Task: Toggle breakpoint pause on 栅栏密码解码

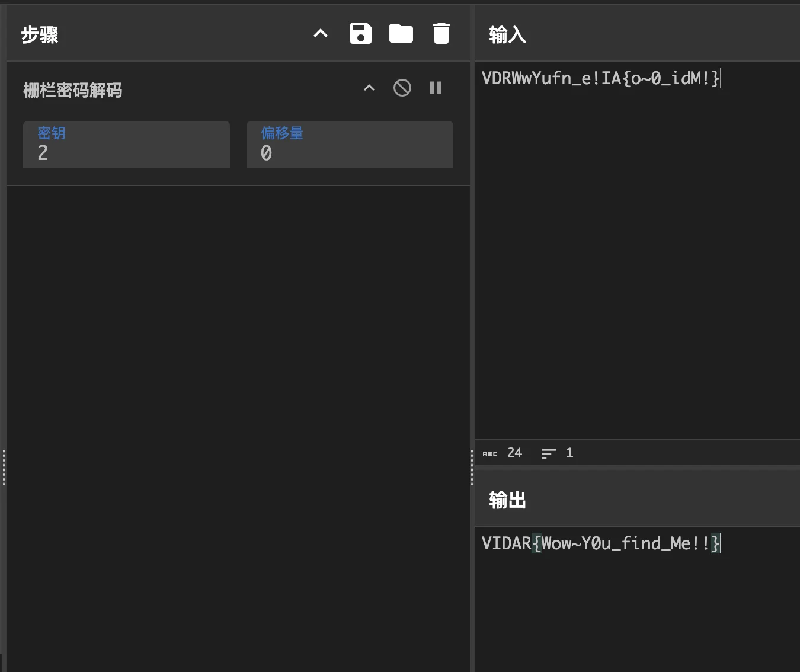Action: [435, 88]
